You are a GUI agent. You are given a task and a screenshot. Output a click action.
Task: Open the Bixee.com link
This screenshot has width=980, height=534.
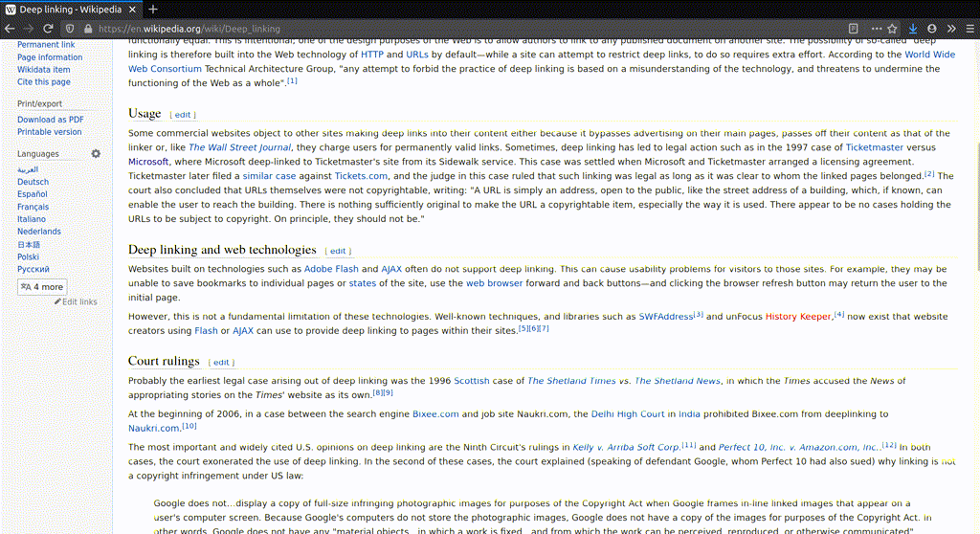[435, 414]
